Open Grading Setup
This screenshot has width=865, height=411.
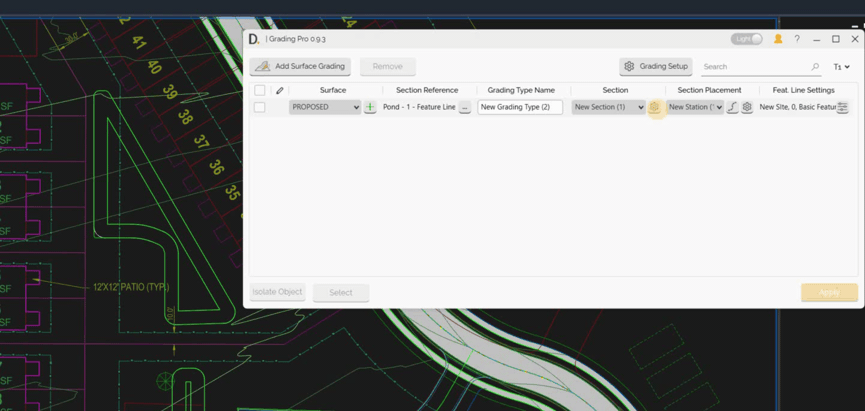pos(656,66)
